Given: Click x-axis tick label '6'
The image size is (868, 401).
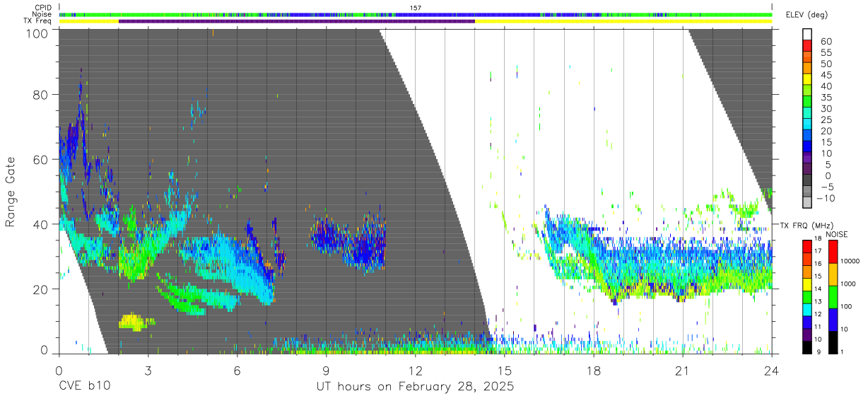Looking at the screenshot, I should (x=237, y=370).
